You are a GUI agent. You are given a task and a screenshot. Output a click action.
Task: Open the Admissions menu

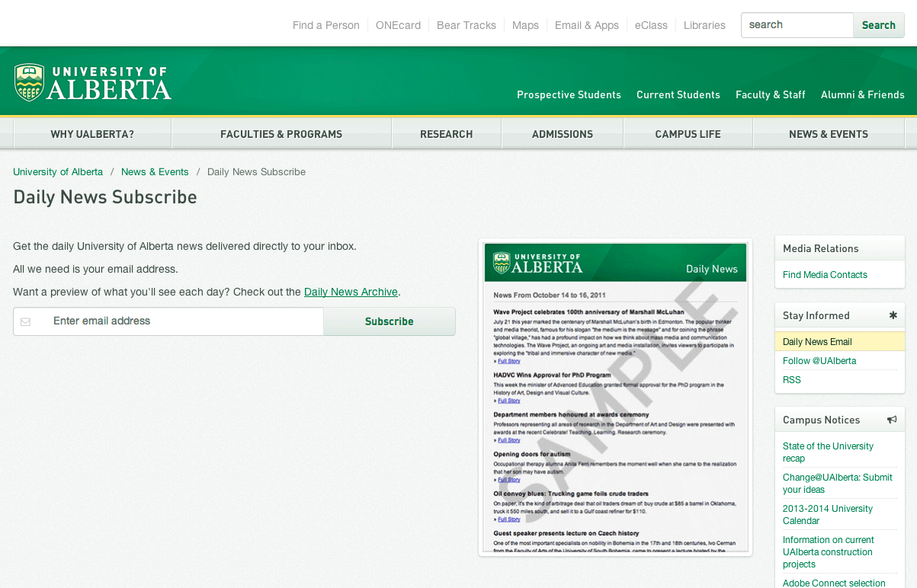563,134
